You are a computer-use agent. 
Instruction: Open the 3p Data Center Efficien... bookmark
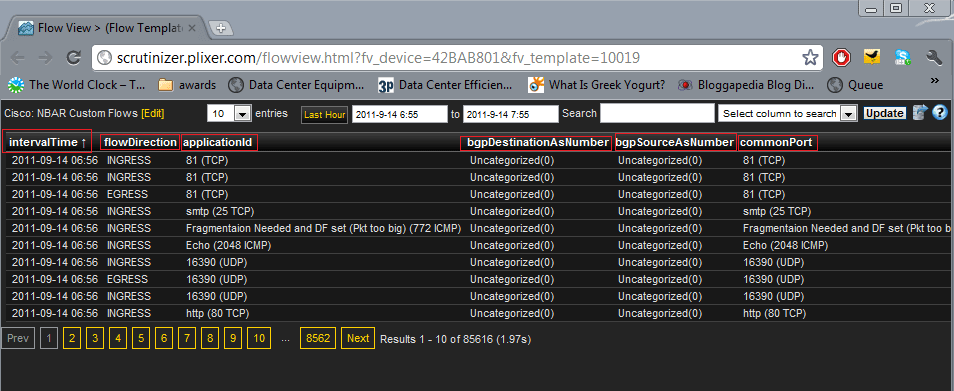446,85
